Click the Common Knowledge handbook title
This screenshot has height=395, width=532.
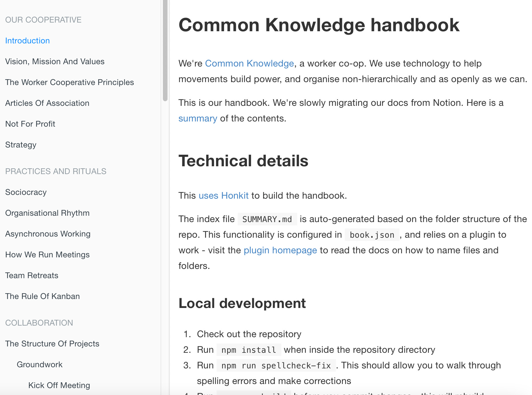point(319,25)
